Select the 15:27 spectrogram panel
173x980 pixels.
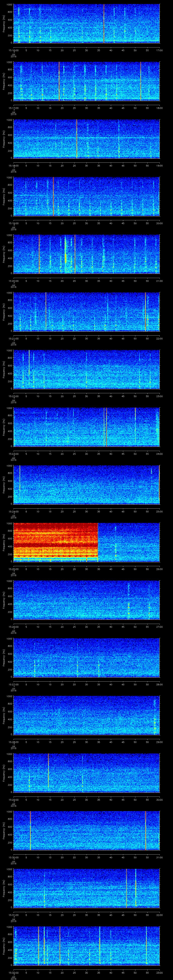click(x=86, y=657)
